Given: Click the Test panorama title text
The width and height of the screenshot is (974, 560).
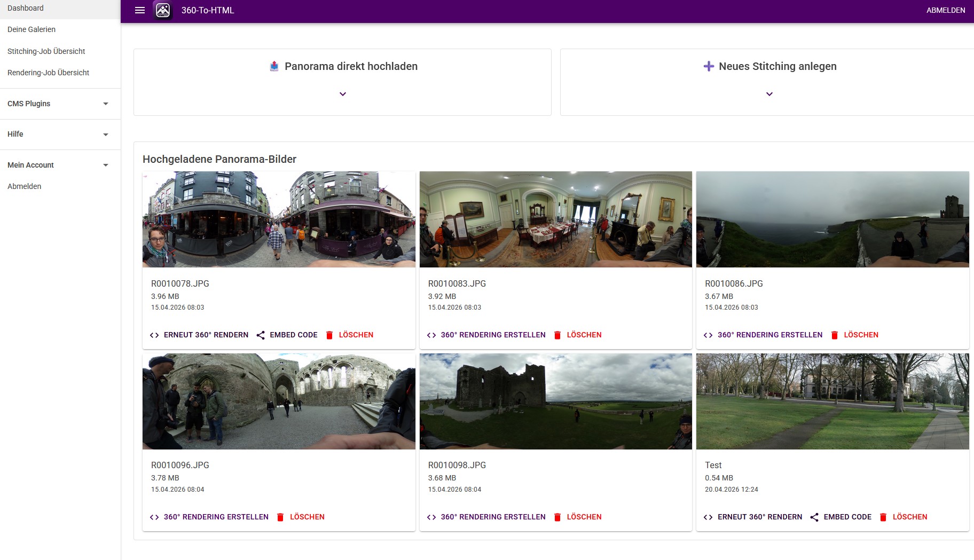Looking at the screenshot, I should tap(713, 466).
